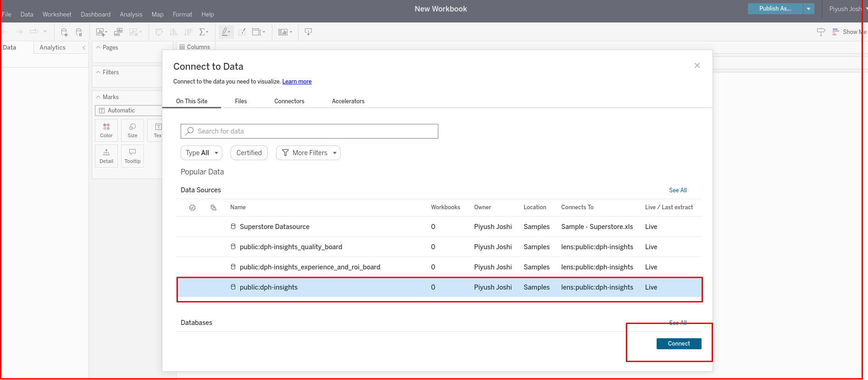Click the Duplicate sheet toolbar icon
The width and height of the screenshot is (868, 380).
click(118, 32)
